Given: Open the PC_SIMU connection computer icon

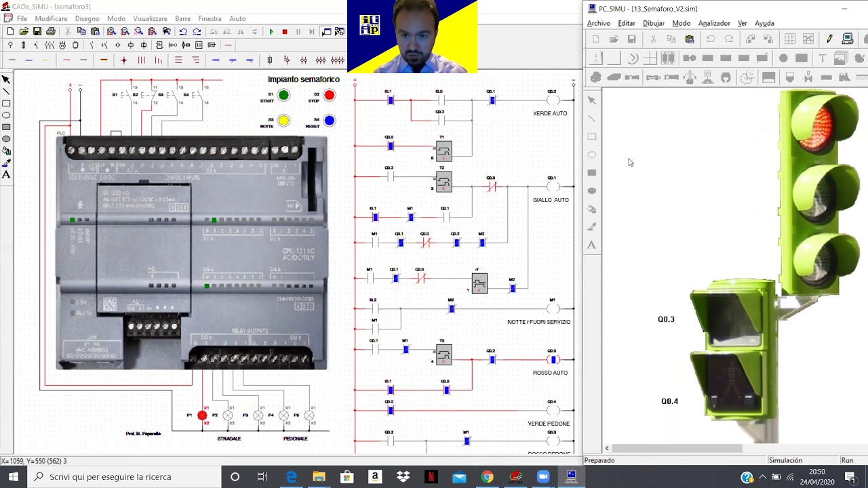Looking at the screenshot, I should 848,39.
